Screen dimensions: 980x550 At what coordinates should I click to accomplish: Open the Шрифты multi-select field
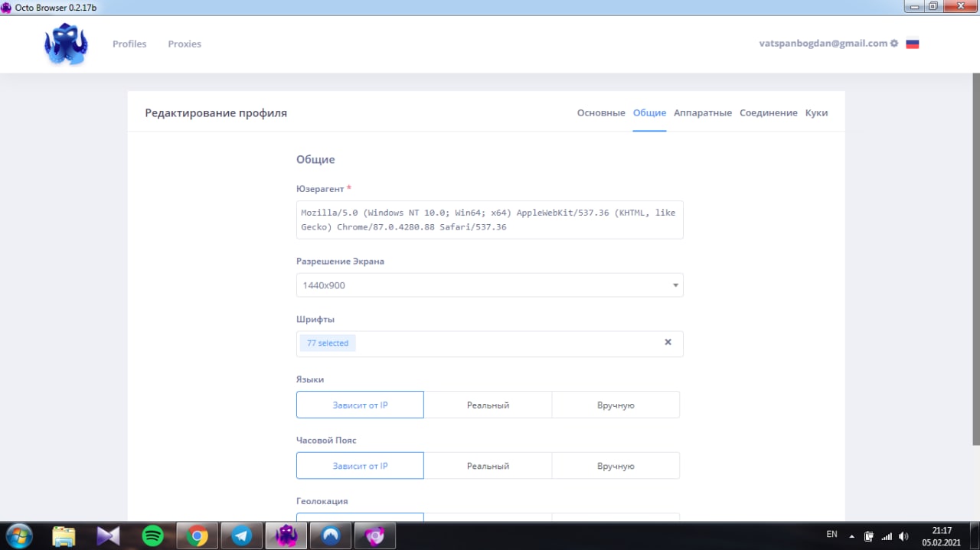490,343
